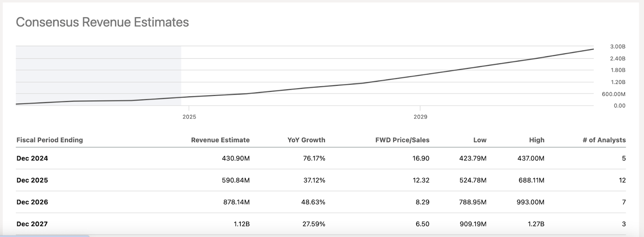Click the # of Analysts column header
Screen dimensions: 644x237
(x=604, y=140)
